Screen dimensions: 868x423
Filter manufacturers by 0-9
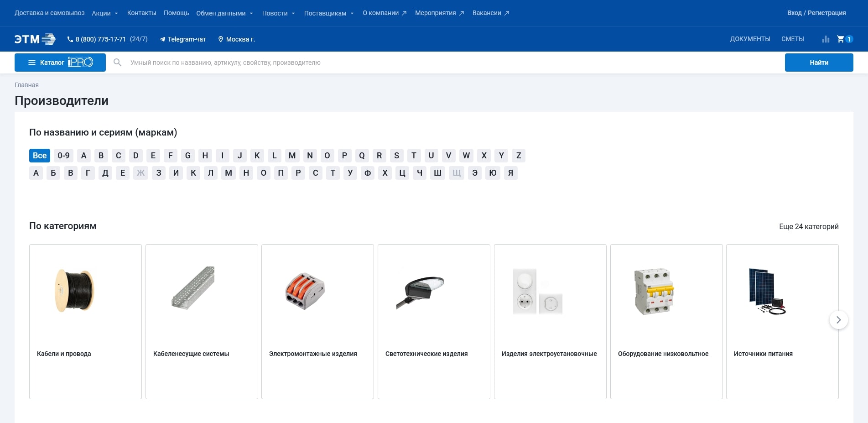tap(63, 156)
